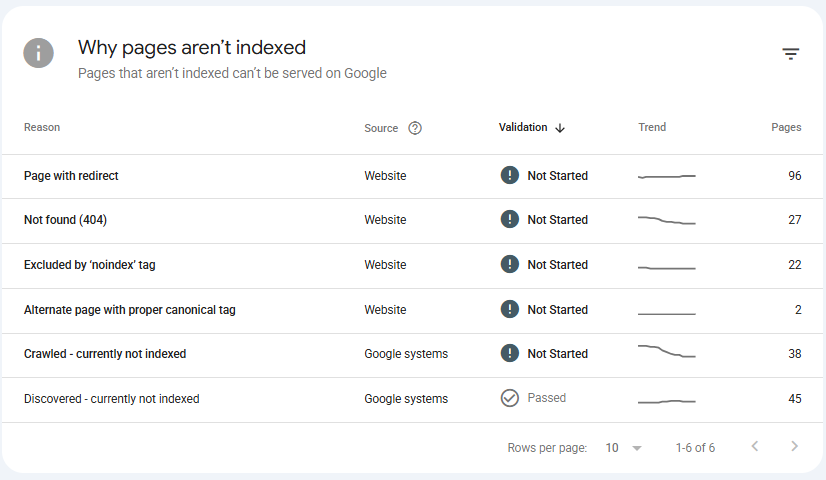
Task: Open Alternate page with proper canonical tag
Action: point(130,310)
